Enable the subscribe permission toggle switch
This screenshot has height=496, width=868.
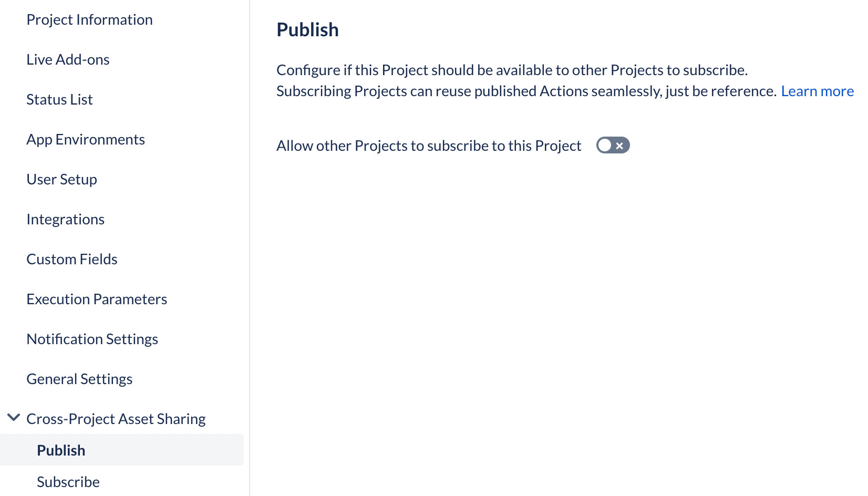(613, 146)
